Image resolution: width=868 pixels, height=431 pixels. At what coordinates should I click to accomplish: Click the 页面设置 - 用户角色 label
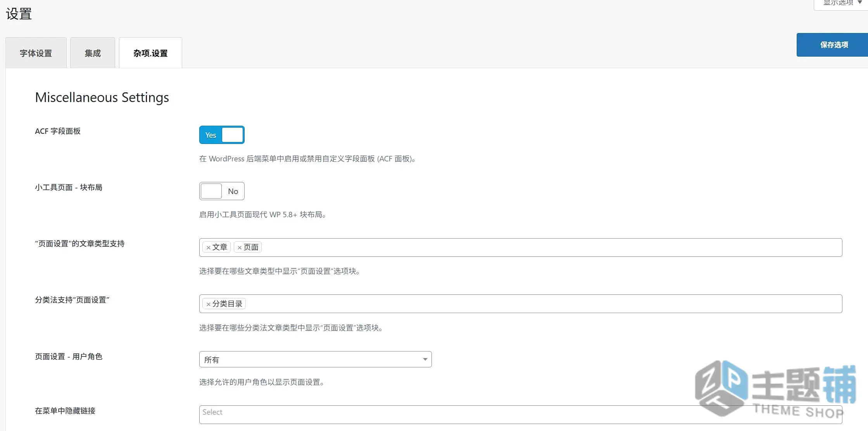69,357
